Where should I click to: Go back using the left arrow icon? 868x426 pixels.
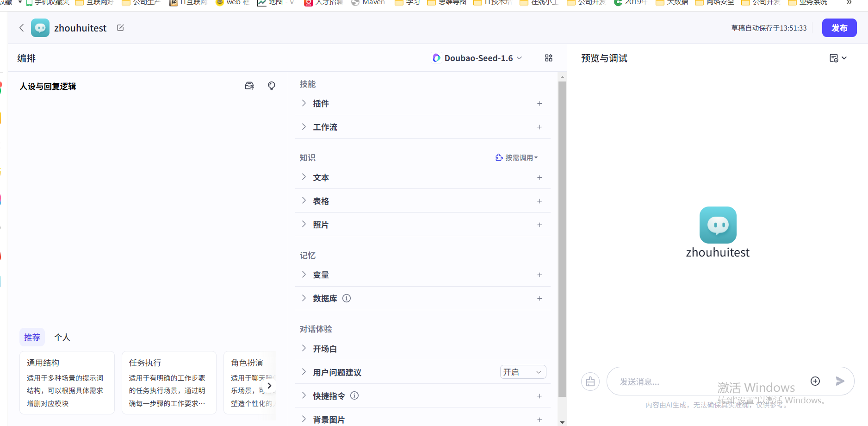click(x=21, y=28)
